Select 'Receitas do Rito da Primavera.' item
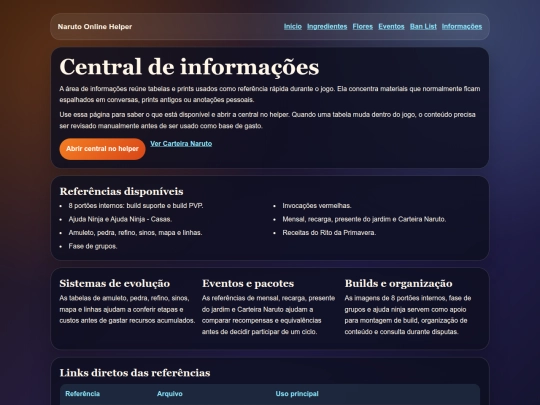The width and height of the screenshot is (540, 405). (329, 233)
